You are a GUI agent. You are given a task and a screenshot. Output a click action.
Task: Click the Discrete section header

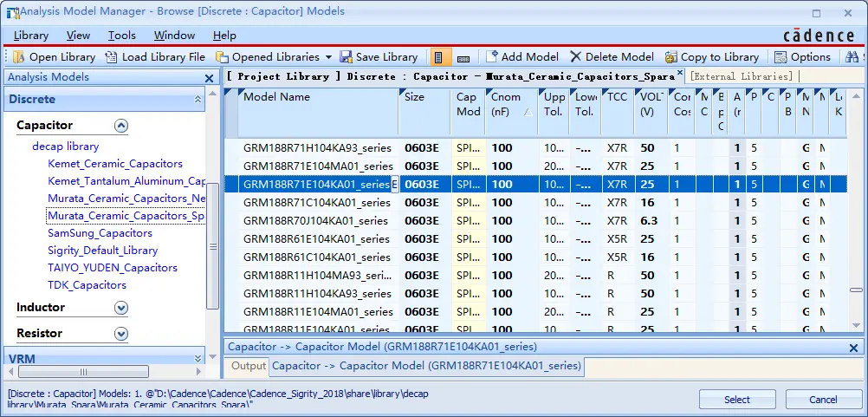pos(105,100)
